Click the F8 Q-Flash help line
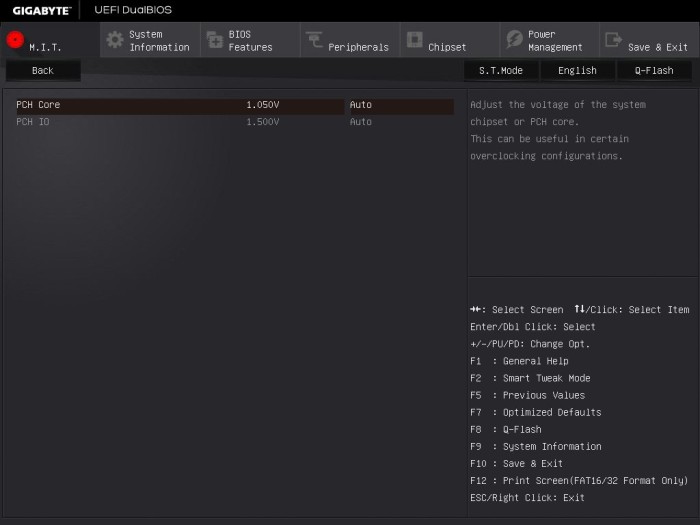Image resolution: width=700 pixels, height=525 pixels. (506, 429)
